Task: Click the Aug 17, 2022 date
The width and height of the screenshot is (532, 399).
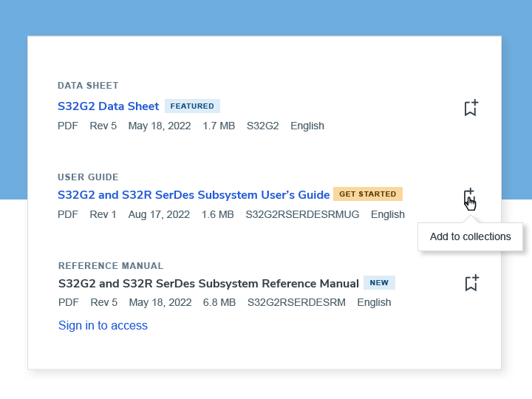Action: point(159,215)
